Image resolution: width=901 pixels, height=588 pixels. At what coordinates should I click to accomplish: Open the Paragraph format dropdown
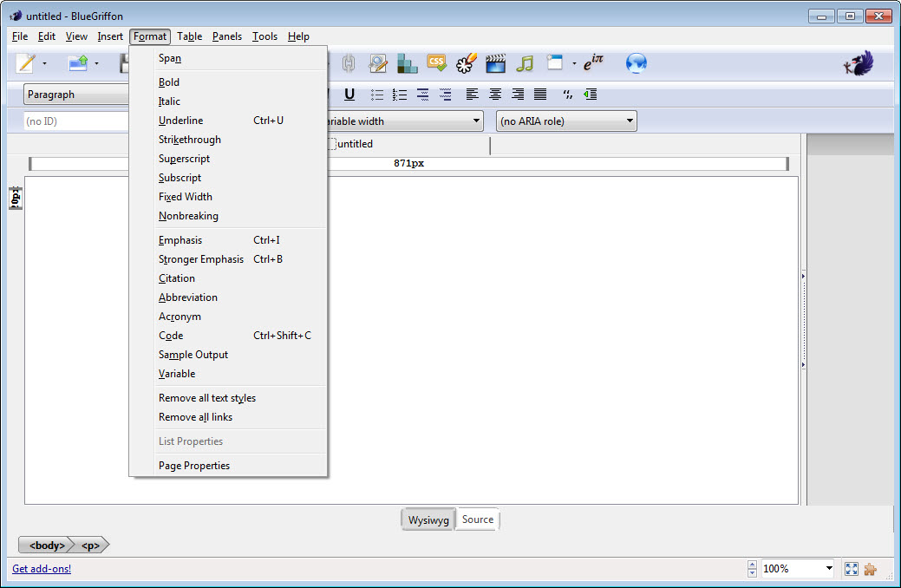tap(76, 95)
